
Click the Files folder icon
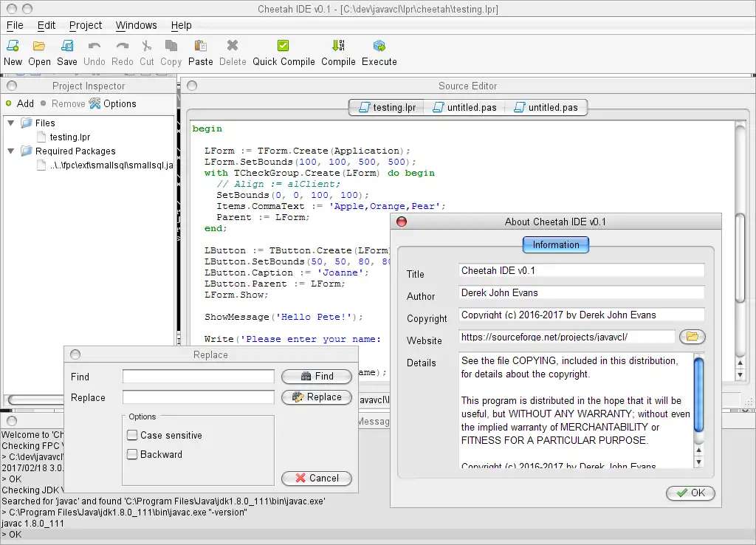point(27,123)
